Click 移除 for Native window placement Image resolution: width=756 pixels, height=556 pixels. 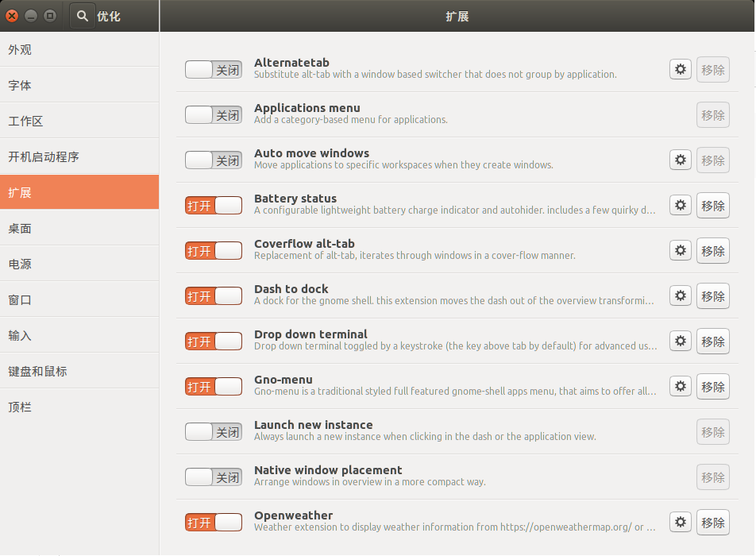pos(713,477)
